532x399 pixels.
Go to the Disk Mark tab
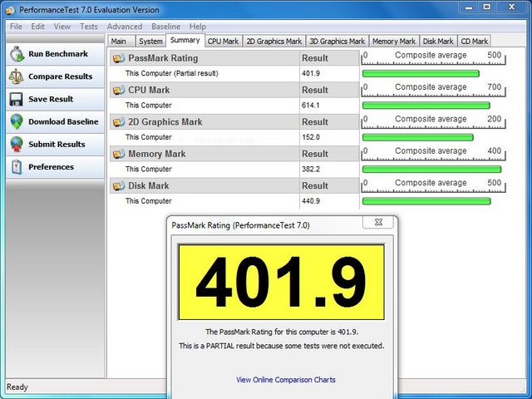tap(438, 41)
